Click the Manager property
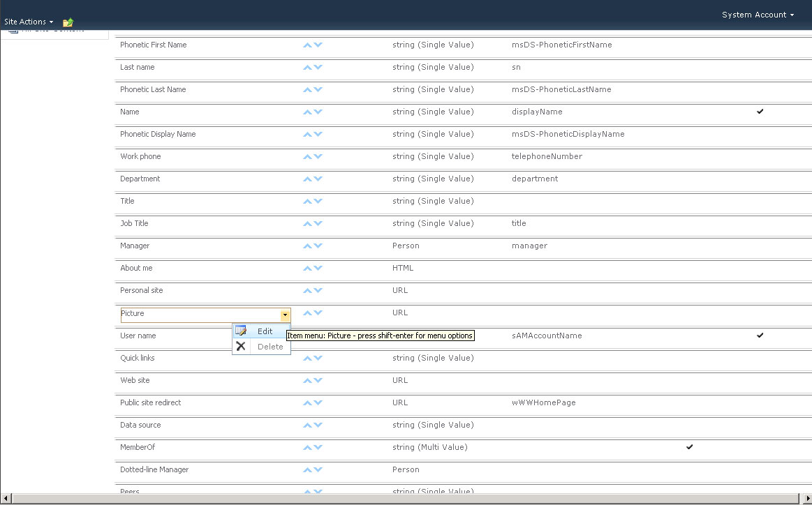The width and height of the screenshot is (812, 505). (x=135, y=246)
